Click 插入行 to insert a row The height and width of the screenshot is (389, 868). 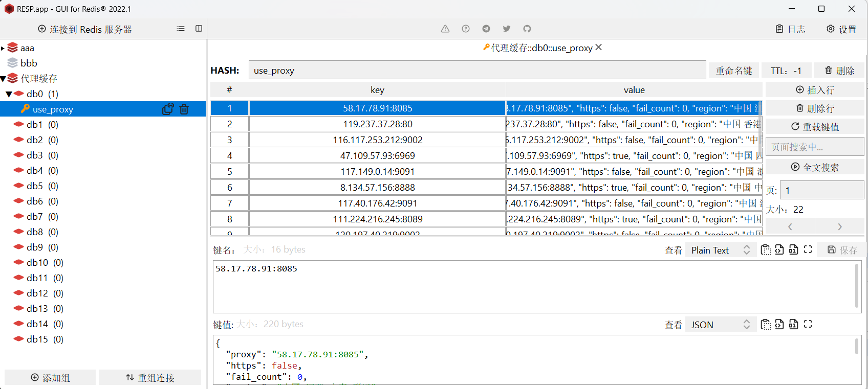pyautogui.click(x=815, y=90)
